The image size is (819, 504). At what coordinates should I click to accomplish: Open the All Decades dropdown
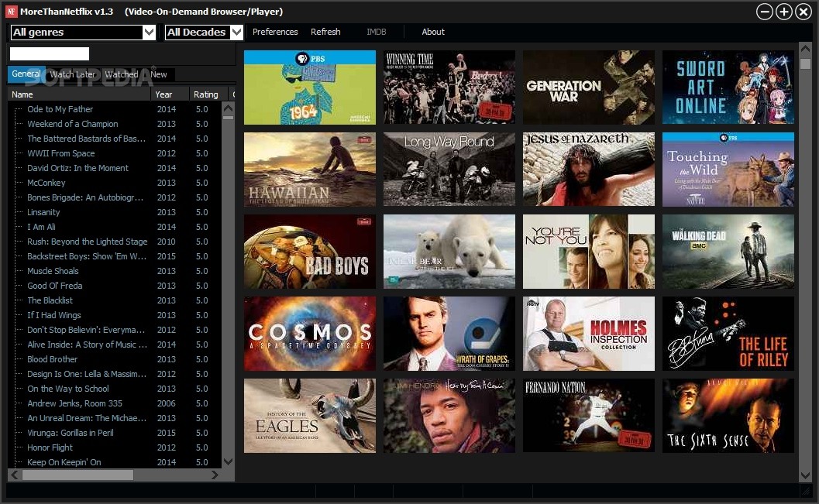pyautogui.click(x=204, y=33)
